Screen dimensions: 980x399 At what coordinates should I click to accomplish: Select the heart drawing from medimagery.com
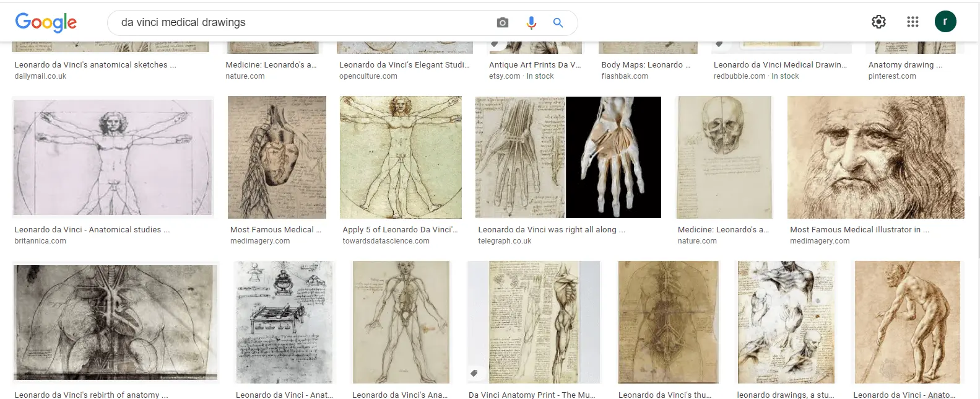pyautogui.click(x=277, y=157)
